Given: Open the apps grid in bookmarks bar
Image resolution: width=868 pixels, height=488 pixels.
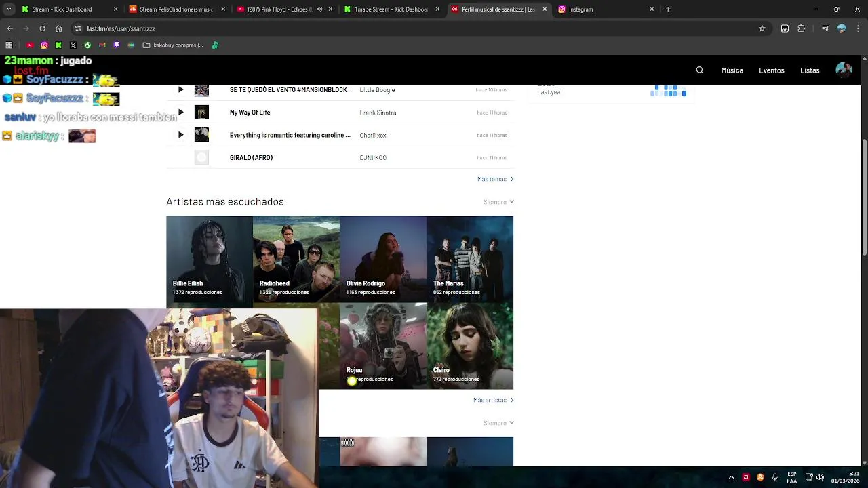Looking at the screenshot, I should coord(9,45).
